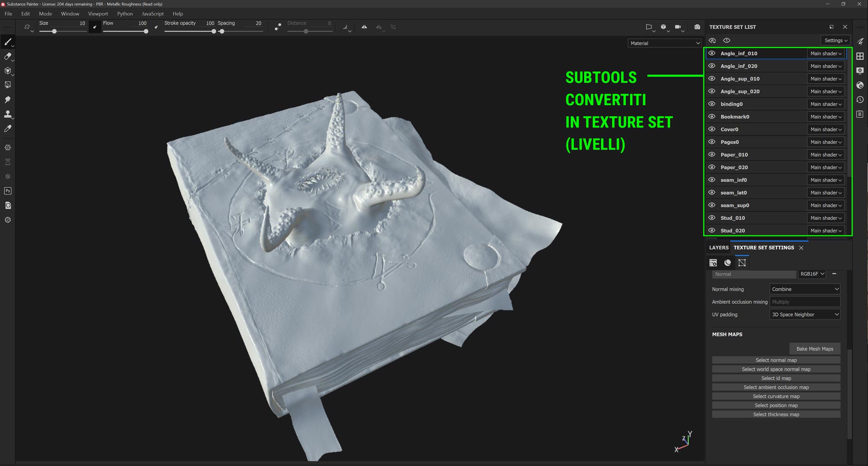Open the display settings icon on right dock
868x466 pixels.
click(860, 70)
